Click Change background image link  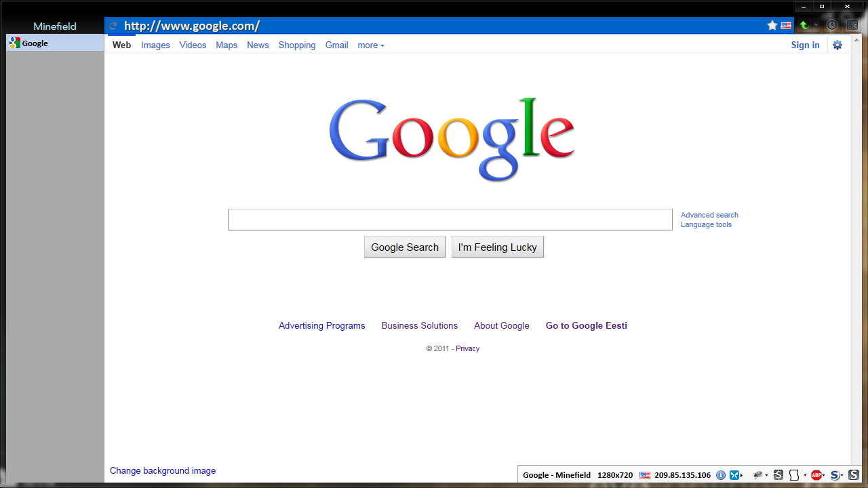(x=163, y=470)
